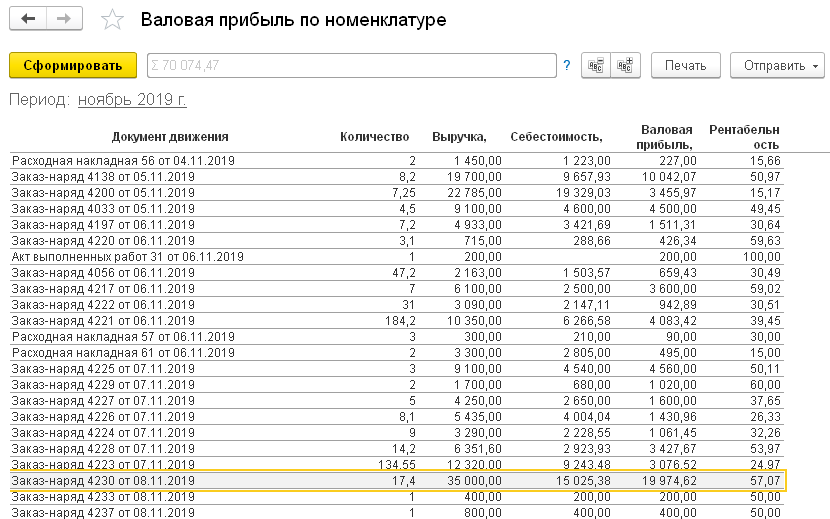
Task: Click the collapse all groups icon
Action: tap(596, 66)
